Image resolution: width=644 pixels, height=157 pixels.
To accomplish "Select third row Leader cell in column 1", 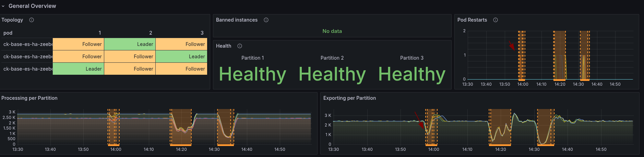I will [x=79, y=69].
